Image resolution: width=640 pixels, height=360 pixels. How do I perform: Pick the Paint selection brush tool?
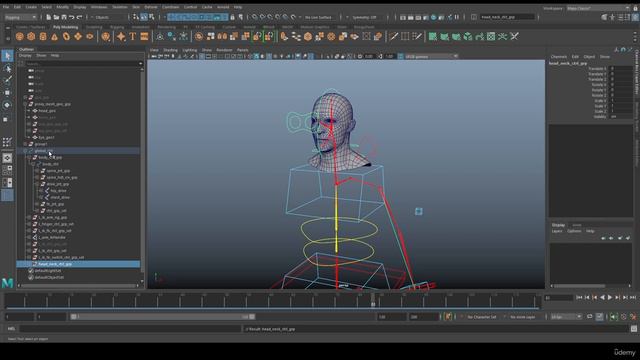[x=7, y=80]
